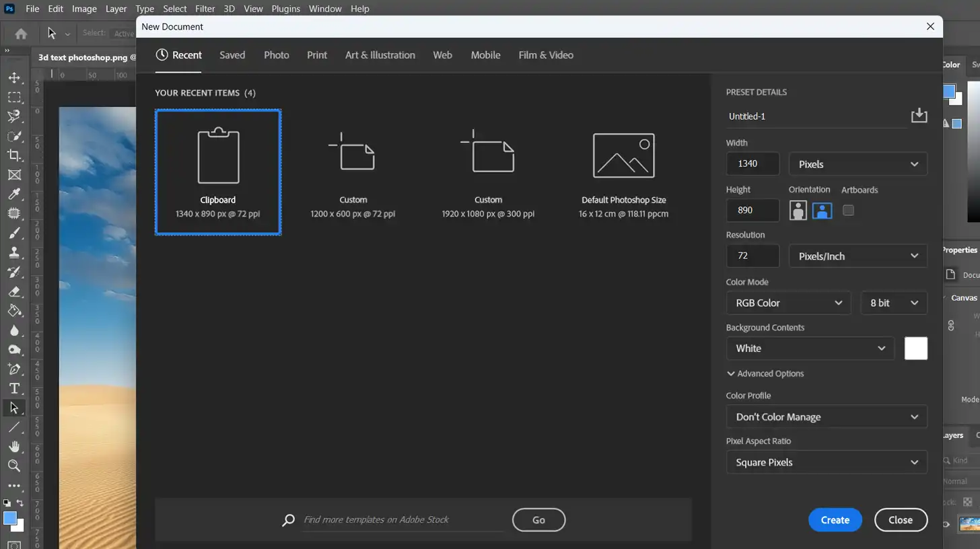
Task: Select the Clone Stamp tool
Action: (x=14, y=253)
